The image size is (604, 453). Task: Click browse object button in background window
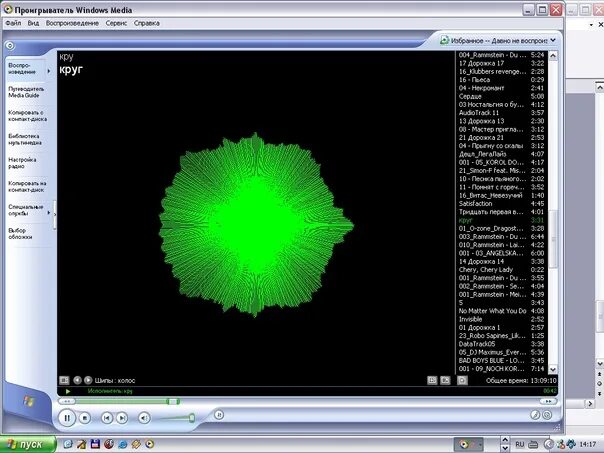tap(599, 384)
